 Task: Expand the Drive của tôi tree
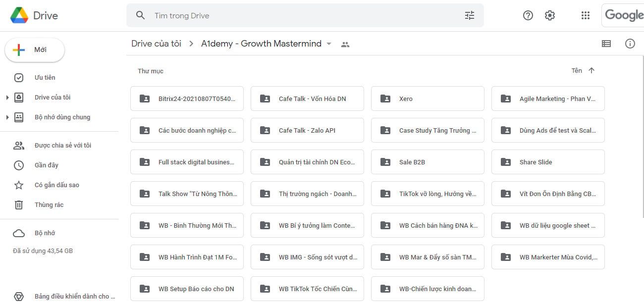pyautogui.click(x=7, y=98)
